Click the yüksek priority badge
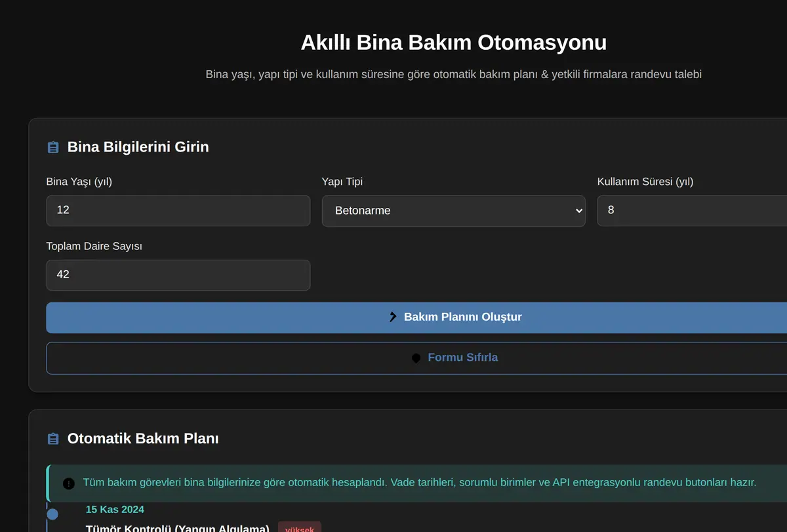 click(300, 527)
